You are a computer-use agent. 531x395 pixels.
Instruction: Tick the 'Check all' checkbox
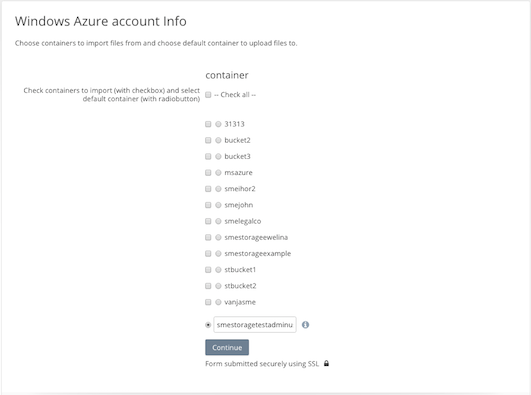coord(208,95)
